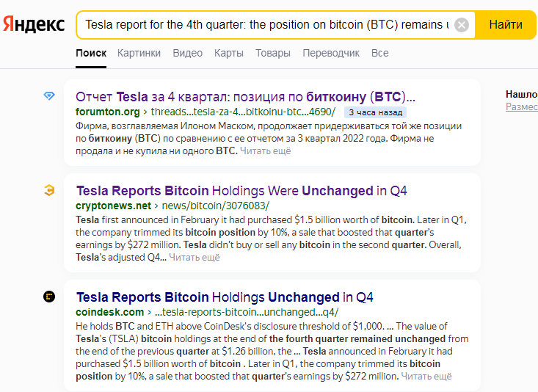Screen dimensions: 538x392
Task: Expand 'Читать ещё' in the coindesk.com snippet
Action: tap(426, 376)
